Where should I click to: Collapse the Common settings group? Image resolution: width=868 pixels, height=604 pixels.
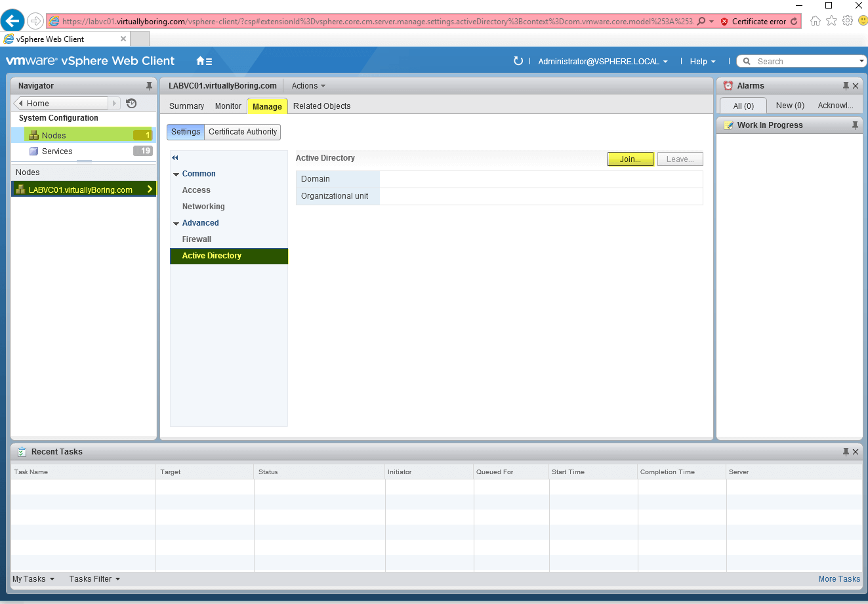coord(176,174)
